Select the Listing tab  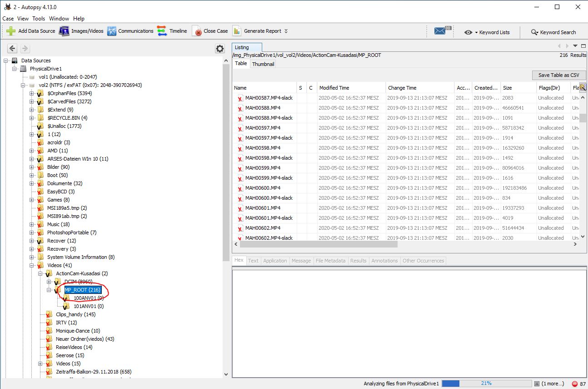tap(247, 47)
